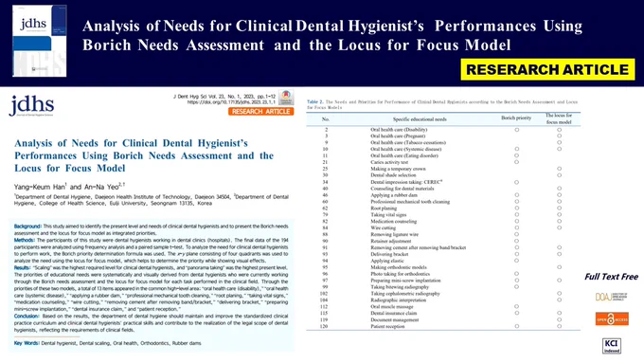The width and height of the screenshot is (644, 363).
Task: Click the Methods: label in the abstract
Action: point(25,240)
